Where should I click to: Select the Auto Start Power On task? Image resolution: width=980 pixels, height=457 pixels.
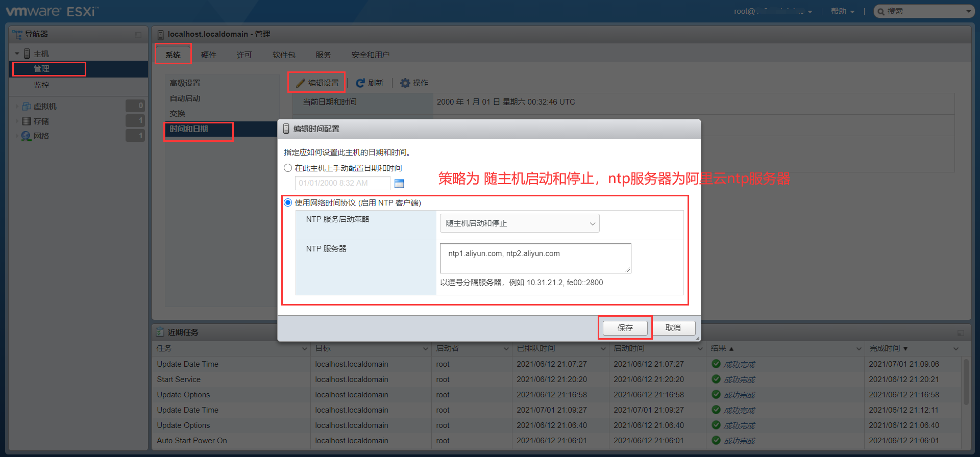click(557, 441)
